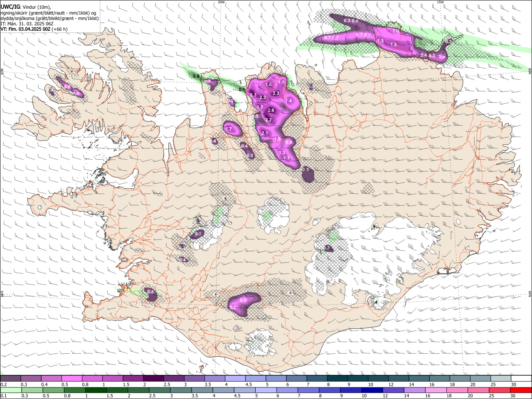Select the 1.8 precipitation value on the map
The height and width of the screenshot is (399, 532).
click(268, 85)
